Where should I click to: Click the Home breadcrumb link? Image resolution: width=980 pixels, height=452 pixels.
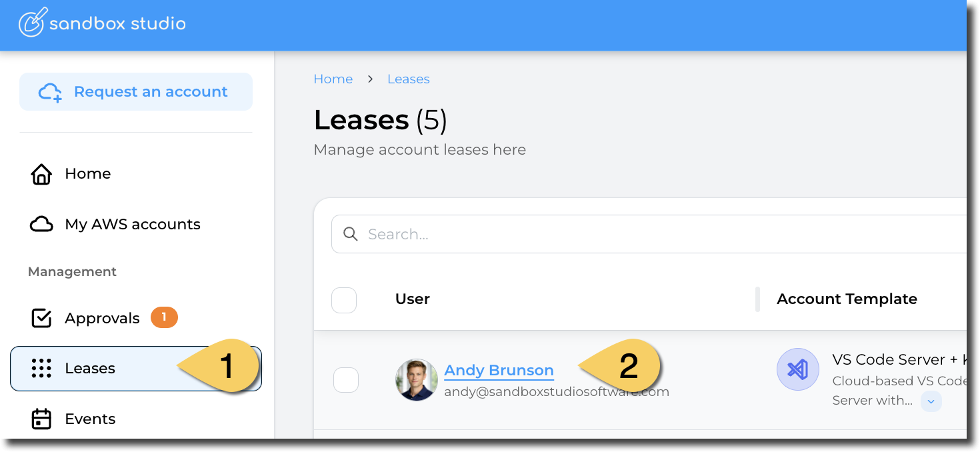click(x=333, y=79)
